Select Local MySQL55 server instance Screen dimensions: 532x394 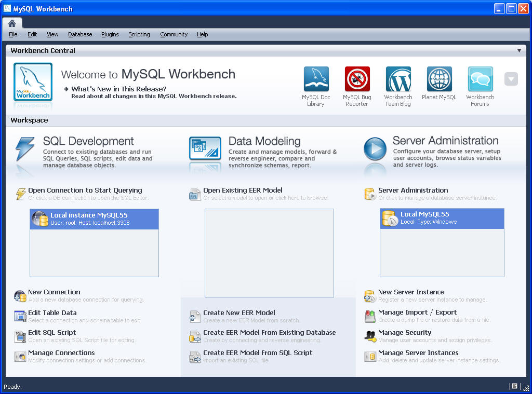[442, 219]
